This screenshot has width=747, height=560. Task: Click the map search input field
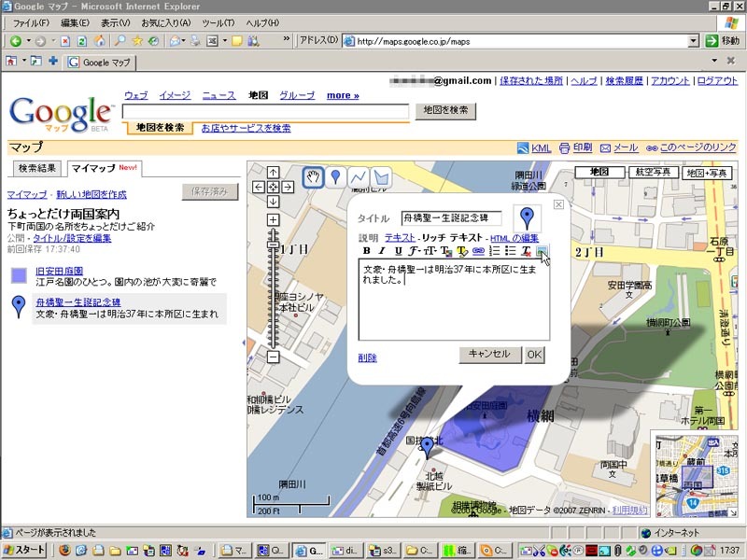[265, 111]
